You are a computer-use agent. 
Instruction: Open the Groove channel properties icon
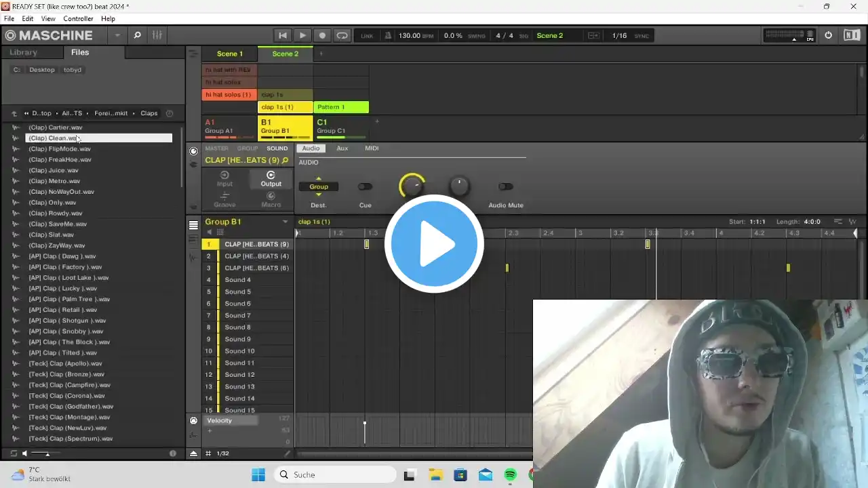coord(224,200)
